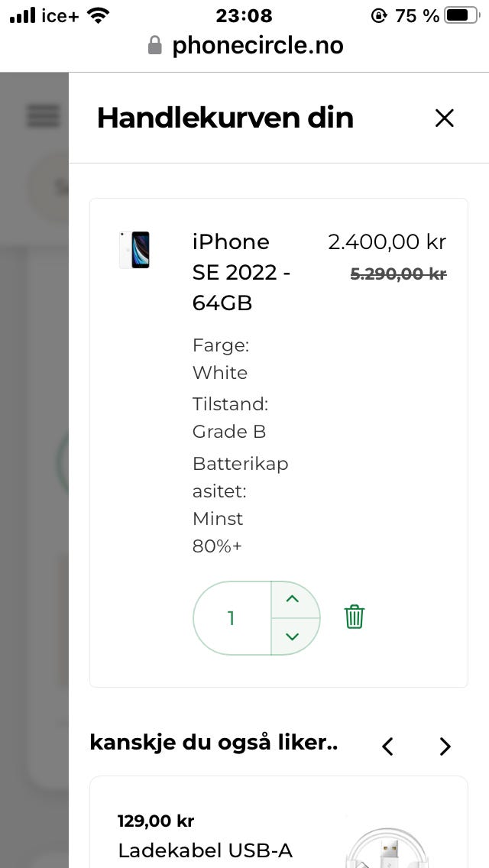
Task: Show the previous suggested product with the left chevron
Action: tap(388, 746)
